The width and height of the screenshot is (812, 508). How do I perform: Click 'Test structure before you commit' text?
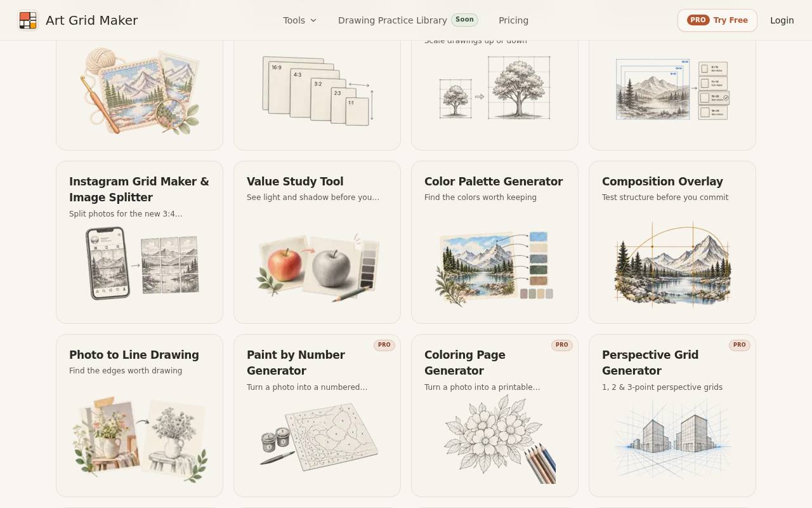tap(665, 197)
